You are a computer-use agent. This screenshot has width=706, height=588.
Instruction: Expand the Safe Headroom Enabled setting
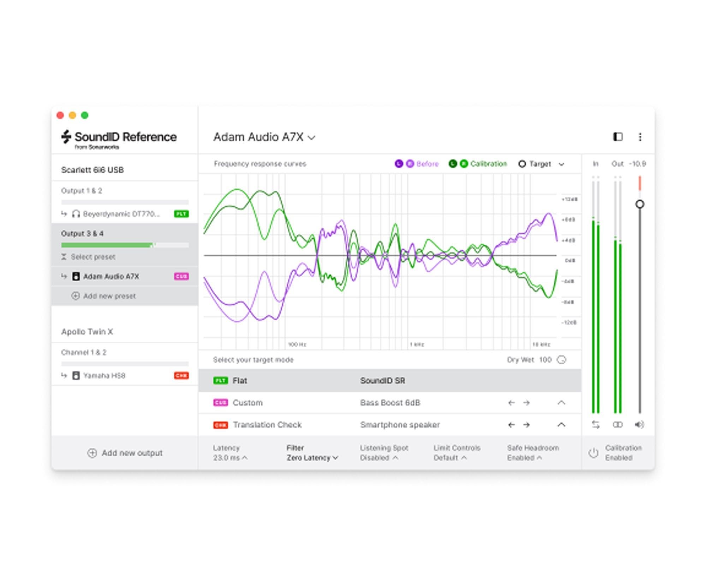(x=533, y=453)
